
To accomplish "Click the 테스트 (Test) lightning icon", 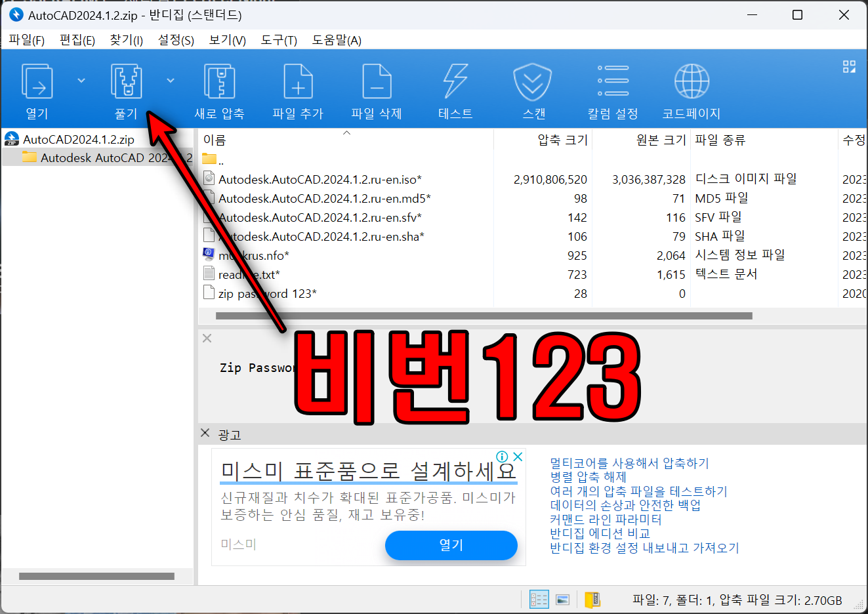I will point(455,81).
